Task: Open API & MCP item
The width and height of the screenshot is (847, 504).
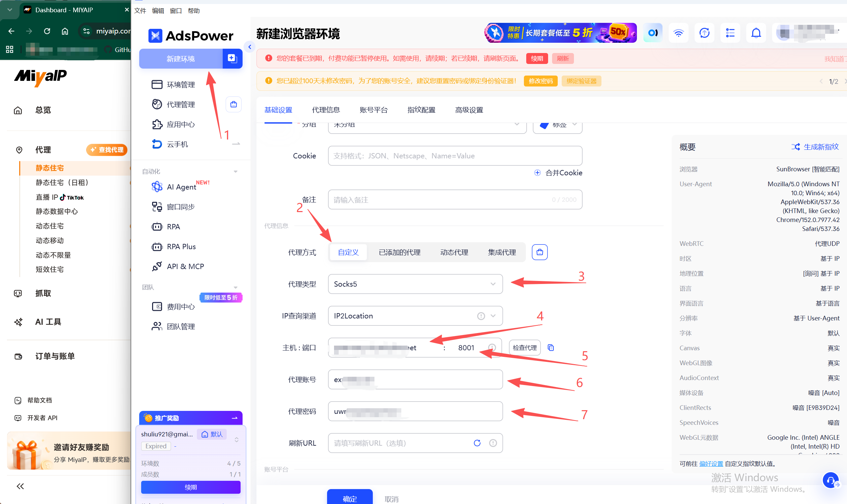Action: [178, 266]
